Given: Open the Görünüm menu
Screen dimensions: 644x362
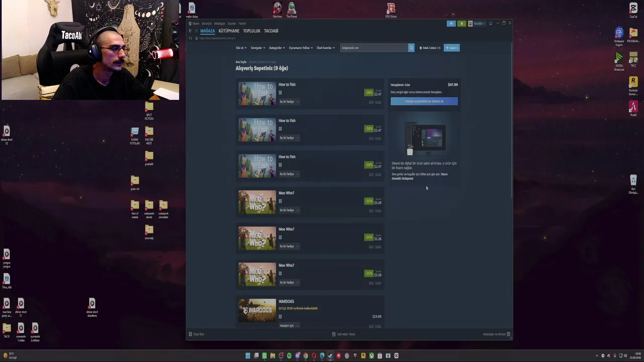Looking at the screenshot, I should [x=207, y=24].
